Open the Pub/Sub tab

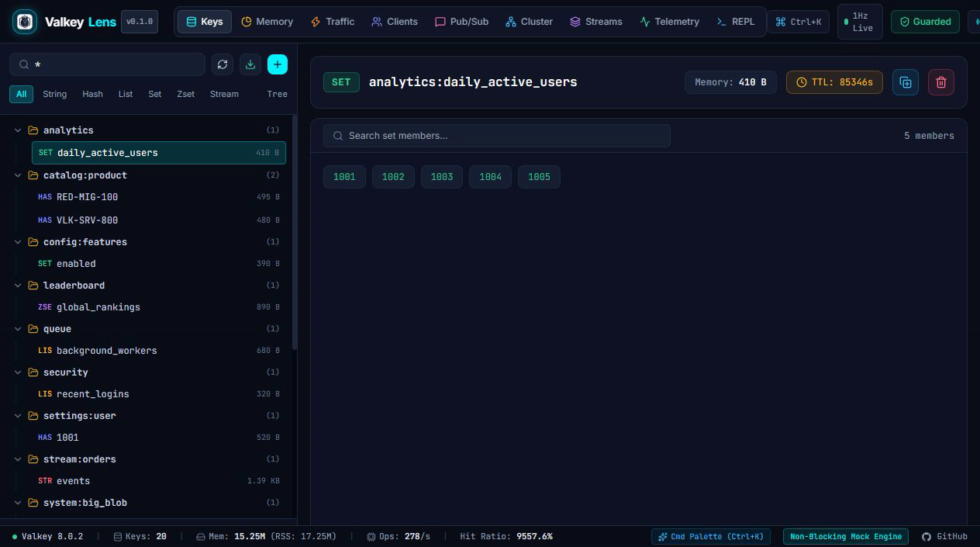(x=461, y=22)
